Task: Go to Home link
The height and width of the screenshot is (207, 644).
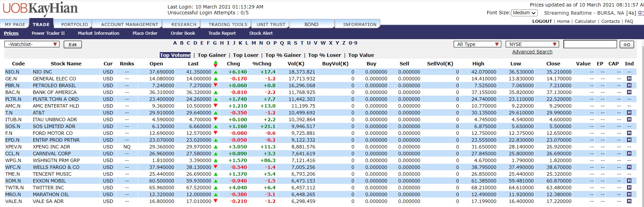Action: 563,21
